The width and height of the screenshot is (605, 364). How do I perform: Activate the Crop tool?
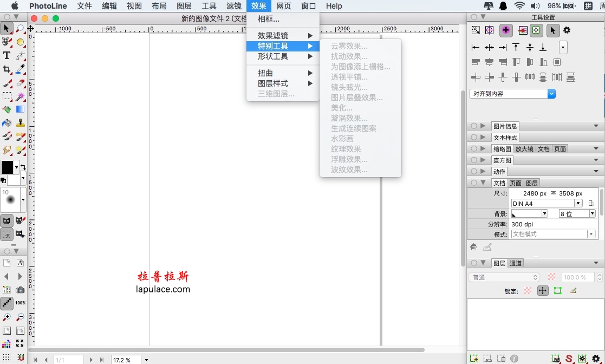click(6, 69)
